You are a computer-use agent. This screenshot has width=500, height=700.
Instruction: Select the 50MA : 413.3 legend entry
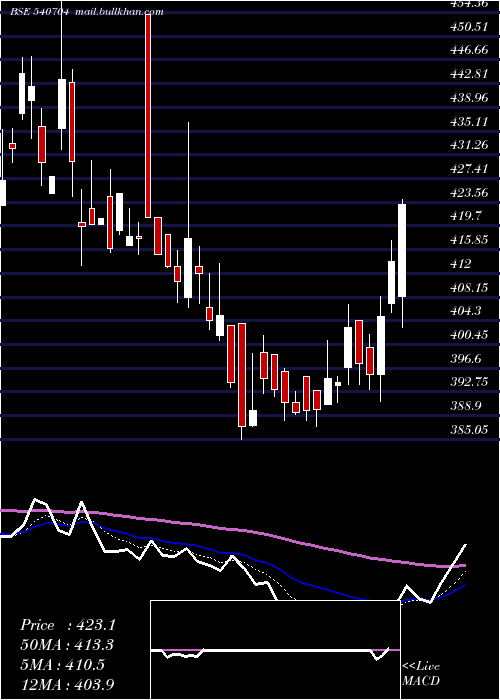point(67,645)
